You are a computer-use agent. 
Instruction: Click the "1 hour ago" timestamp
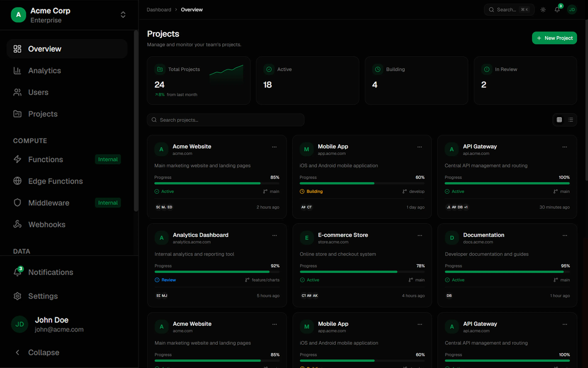coord(560,296)
